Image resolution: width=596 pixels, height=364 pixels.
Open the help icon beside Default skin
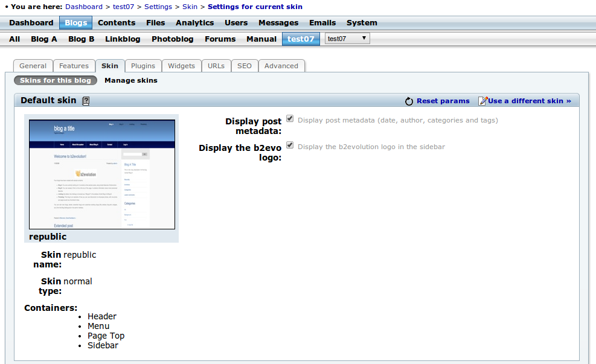click(86, 101)
